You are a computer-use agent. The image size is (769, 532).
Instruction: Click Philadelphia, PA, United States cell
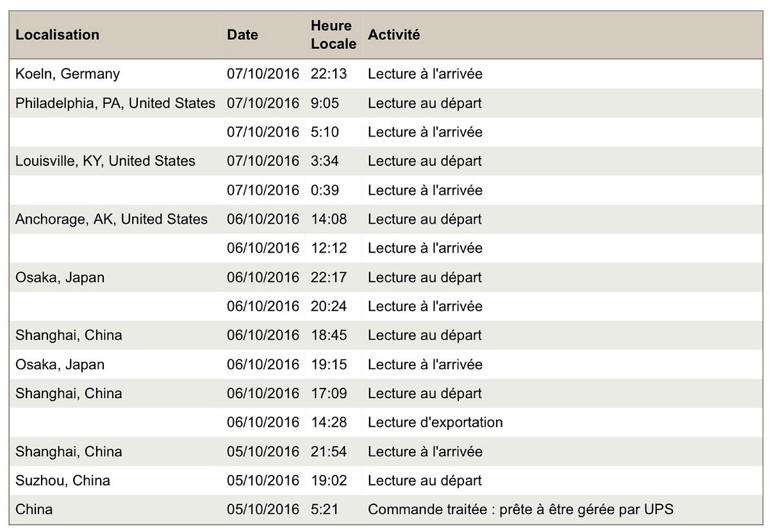click(x=115, y=103)
